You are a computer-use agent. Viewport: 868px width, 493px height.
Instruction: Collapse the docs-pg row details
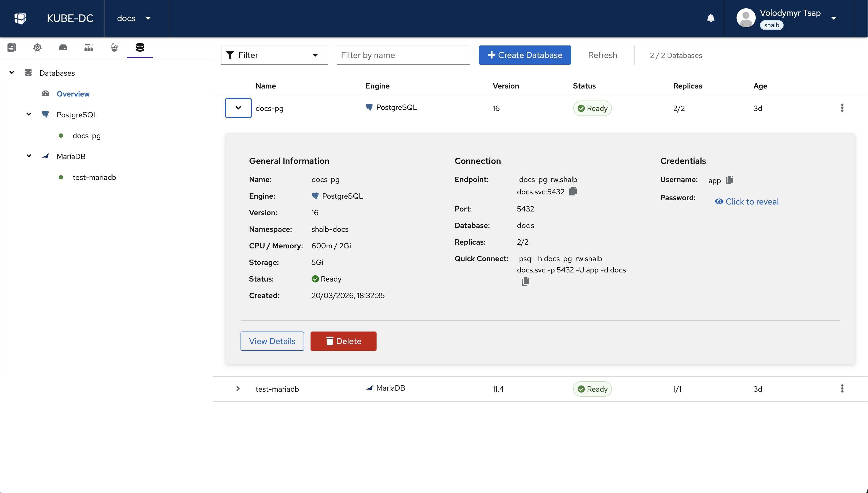pos(238,108)
